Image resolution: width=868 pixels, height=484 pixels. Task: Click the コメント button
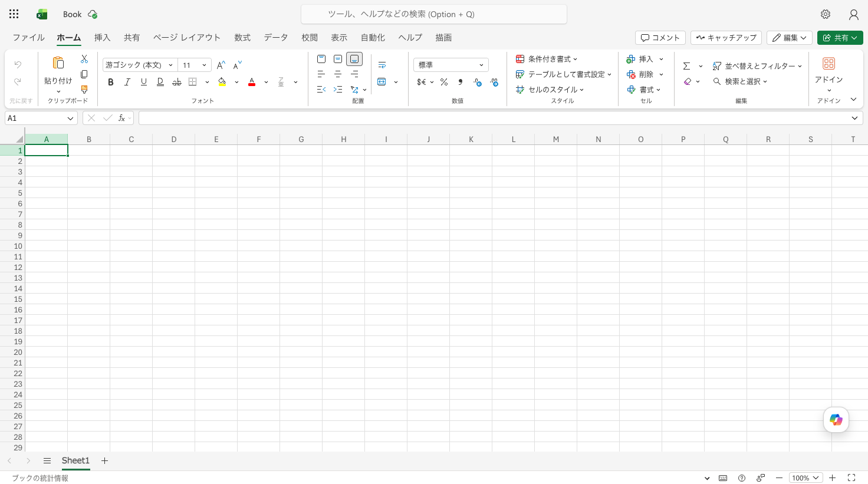(x=660, y=38)
